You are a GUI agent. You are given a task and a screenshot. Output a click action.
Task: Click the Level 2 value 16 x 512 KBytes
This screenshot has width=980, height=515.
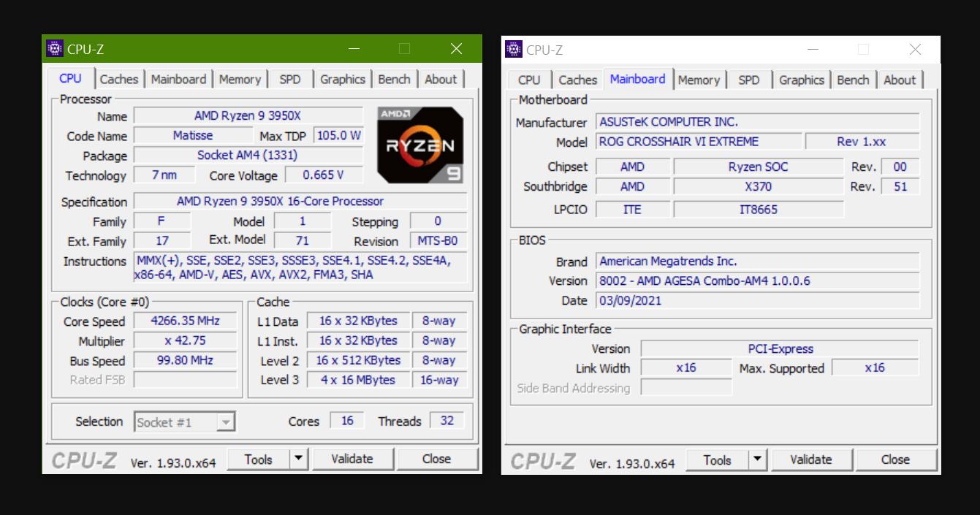tap(358, 360)
